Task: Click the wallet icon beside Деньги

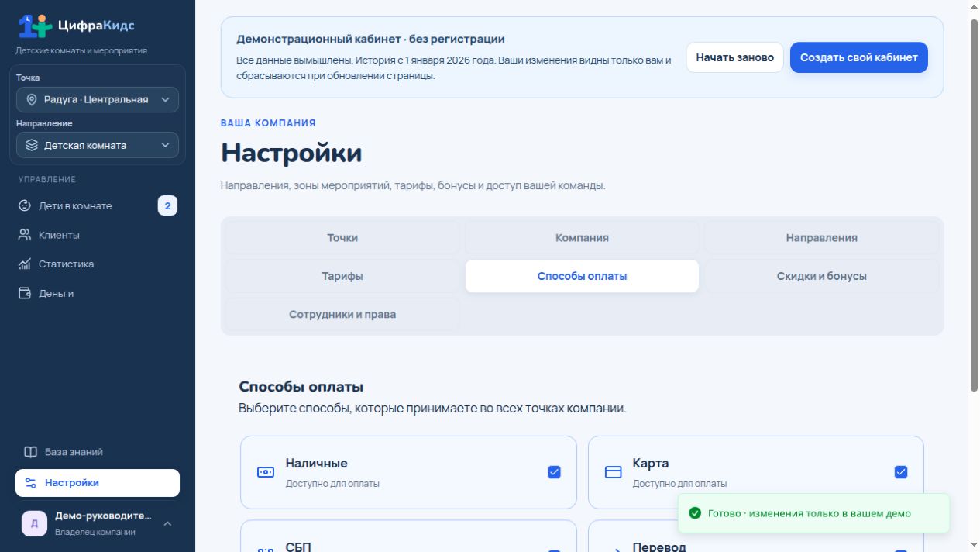Action: pos(24,293)
